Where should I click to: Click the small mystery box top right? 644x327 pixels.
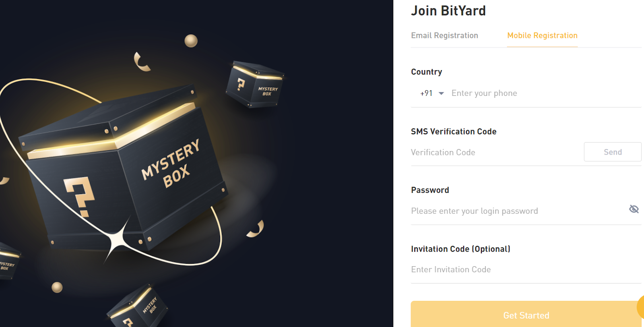click(255, 84)
